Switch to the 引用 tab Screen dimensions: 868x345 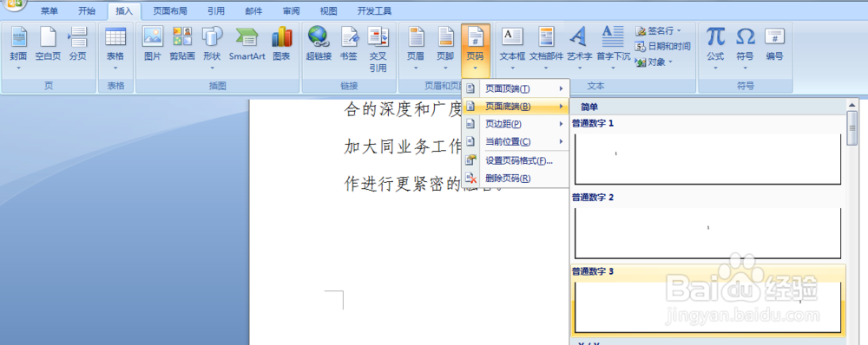[x=216, y=11]
